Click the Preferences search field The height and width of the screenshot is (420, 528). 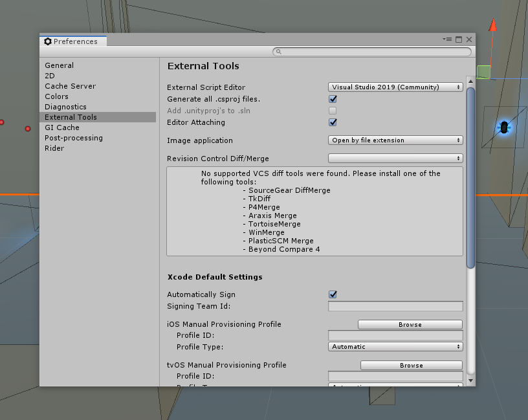click(372, 52)
